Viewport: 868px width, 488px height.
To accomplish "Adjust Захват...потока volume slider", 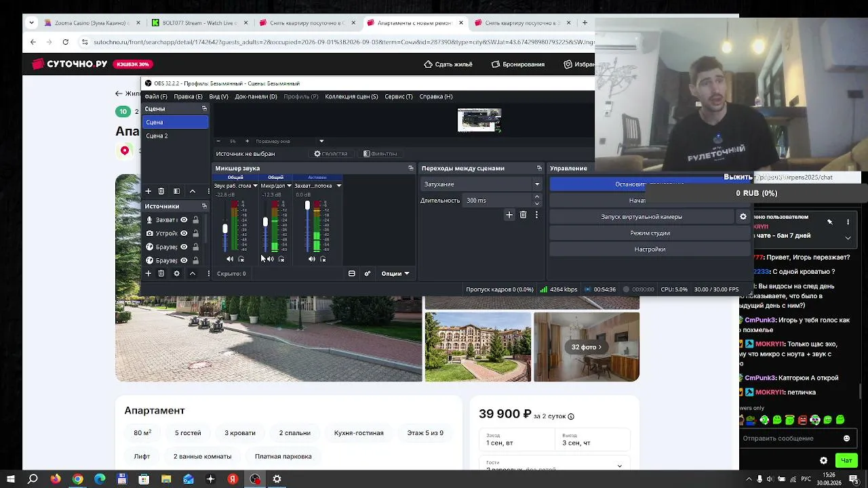I will (307, 205).
